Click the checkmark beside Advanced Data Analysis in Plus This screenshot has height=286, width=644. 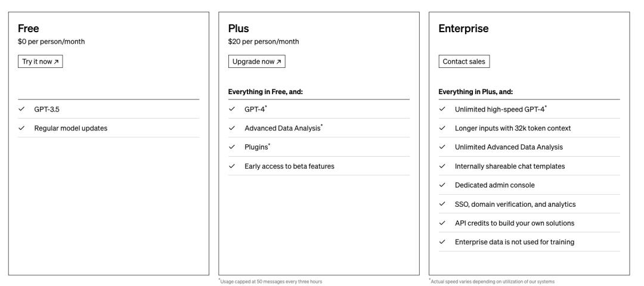point(232,128)
